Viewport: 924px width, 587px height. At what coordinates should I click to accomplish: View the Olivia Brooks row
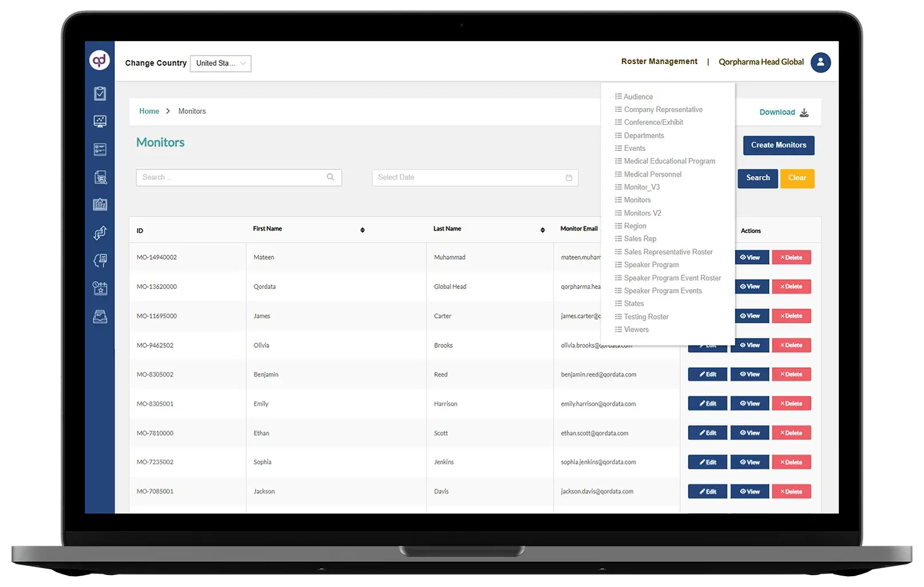(x=750, y=345)
